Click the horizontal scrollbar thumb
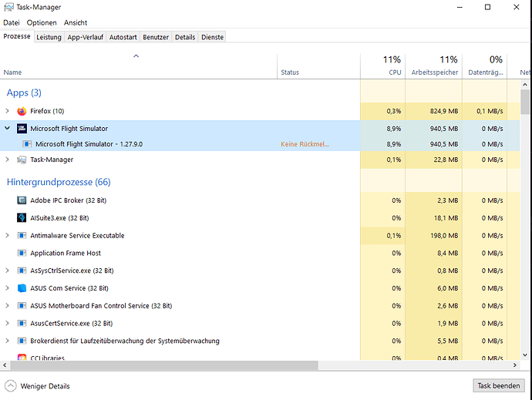 point(164,365)
